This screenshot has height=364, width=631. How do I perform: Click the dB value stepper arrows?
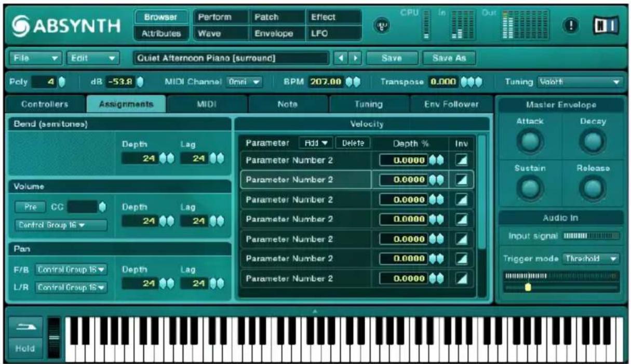[x=140, y=82]
